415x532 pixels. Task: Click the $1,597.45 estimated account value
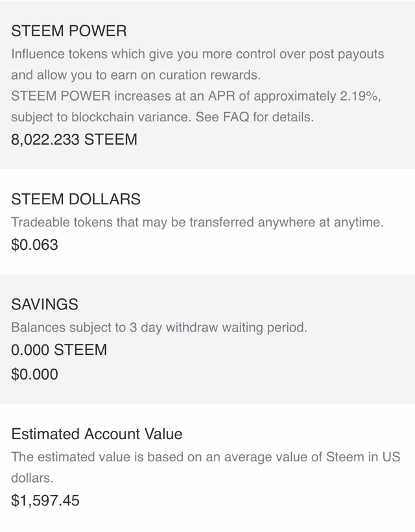pos(45,500)
